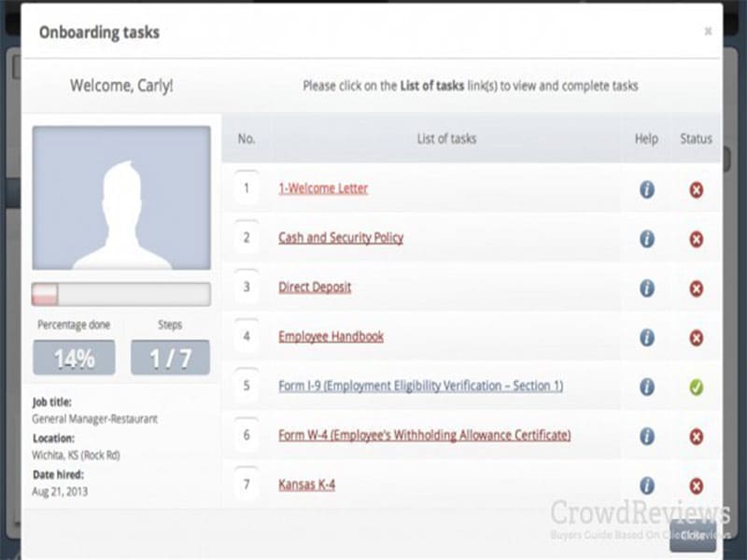Click General Manager-Restaurant job title text

pos(94,419)
